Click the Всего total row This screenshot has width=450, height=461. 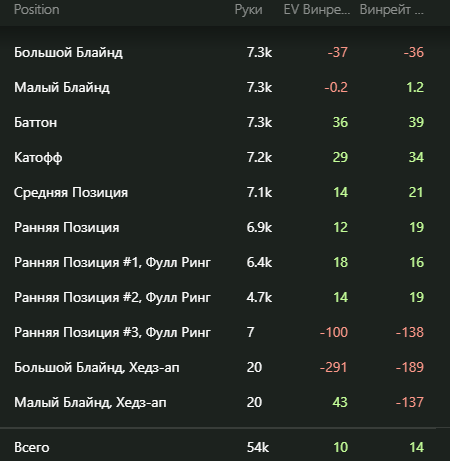click(225, 447)
